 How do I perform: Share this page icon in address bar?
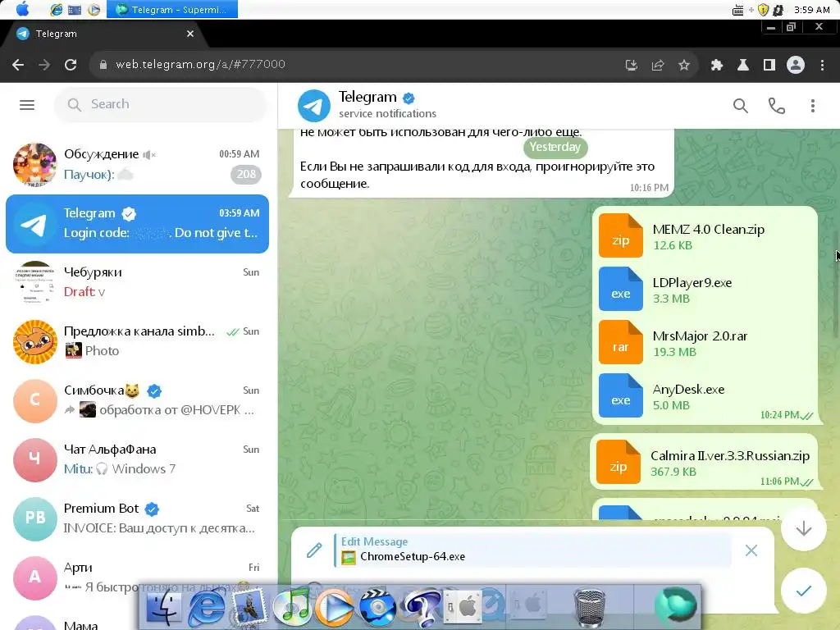pos(658,66)
